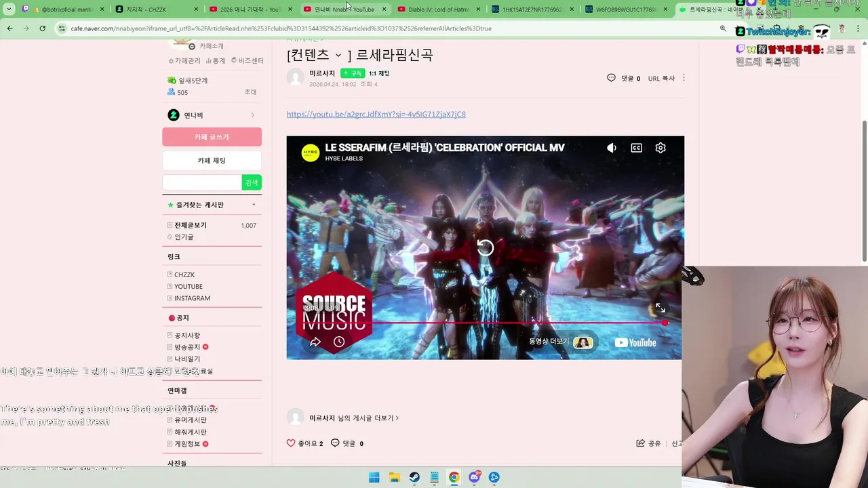
Task: Open 나비일기 board
Action: click(187, 359)
